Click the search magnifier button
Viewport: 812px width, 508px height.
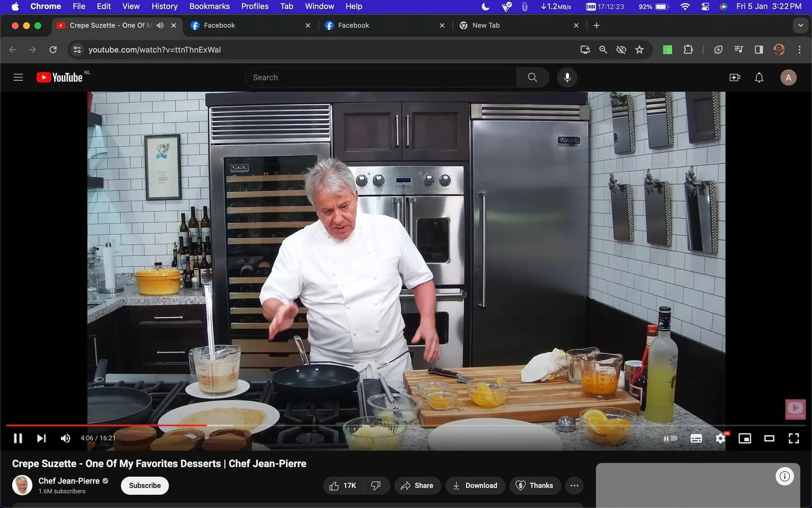(x=532, y=77)
